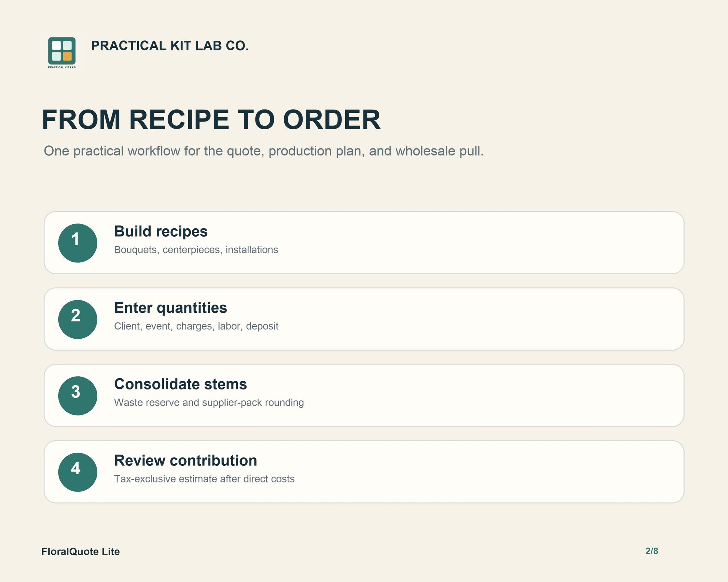Viewport: 728px width, 582px height.
Task: Click 'Client, event, charges, labor, deposit' text
Action: pyautogui.click(x=196, y=326)
